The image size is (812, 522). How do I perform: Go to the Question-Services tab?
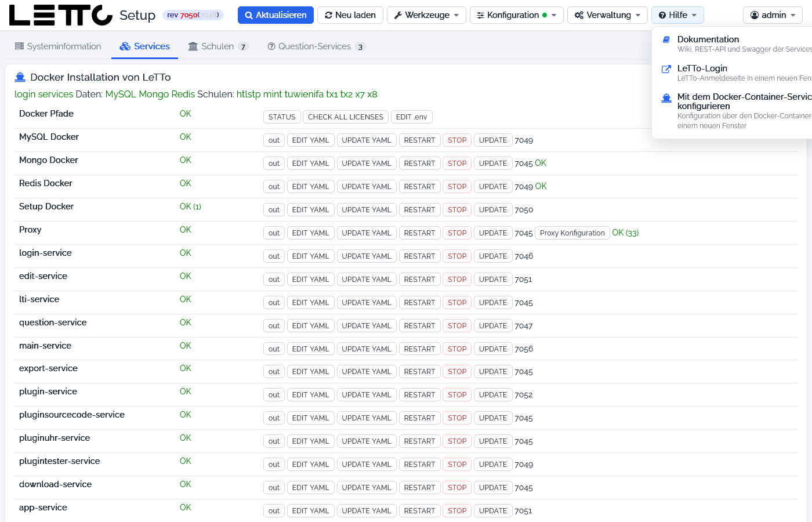(x=316, y=46)
